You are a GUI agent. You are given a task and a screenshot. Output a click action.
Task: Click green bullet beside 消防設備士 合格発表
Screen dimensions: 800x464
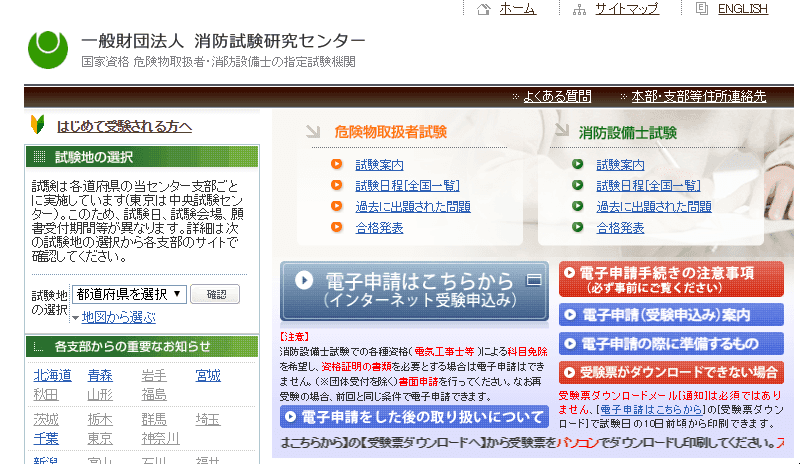click(x=577, y=228)
